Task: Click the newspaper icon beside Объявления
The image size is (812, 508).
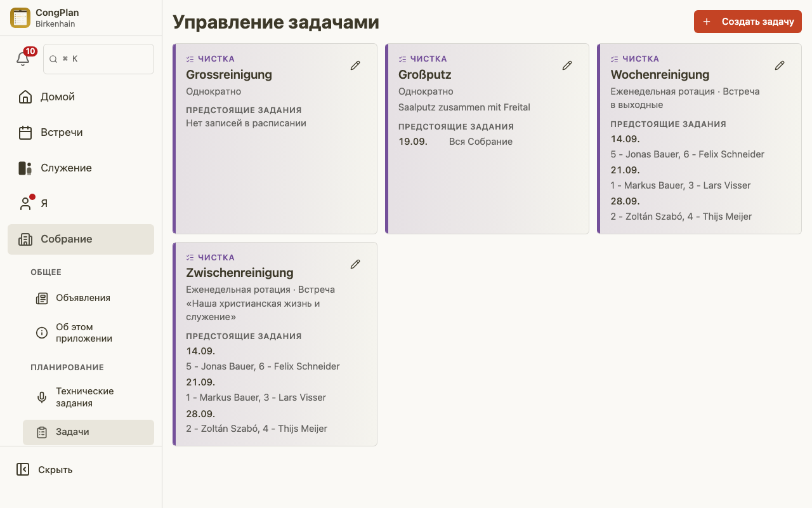Action: pyautogui.click(x=42, y=298)
